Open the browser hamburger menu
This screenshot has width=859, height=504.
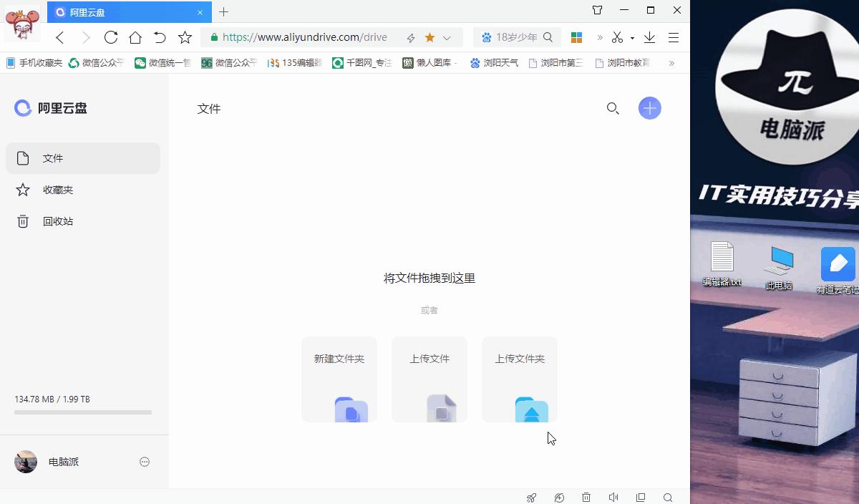(x=673, y=37)
